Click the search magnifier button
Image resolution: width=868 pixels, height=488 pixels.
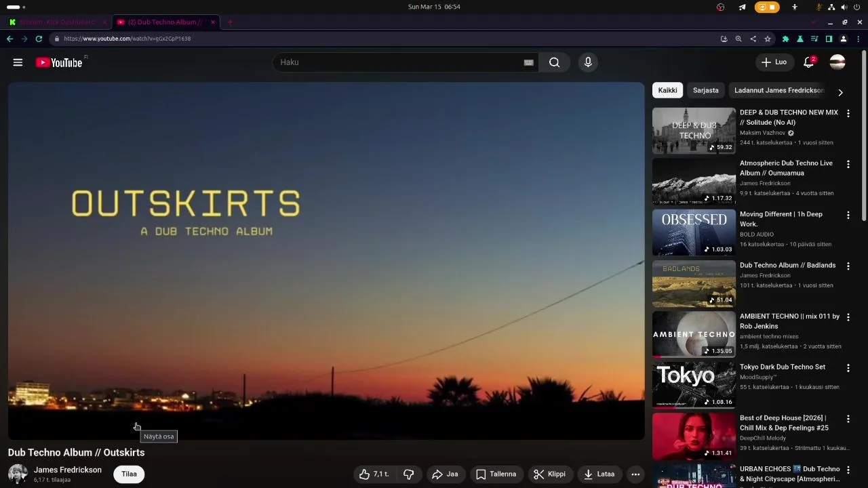(555, 62)
